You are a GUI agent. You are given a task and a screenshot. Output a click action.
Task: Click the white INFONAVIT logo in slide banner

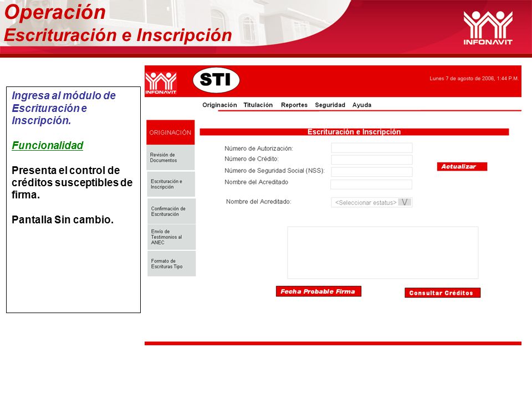coord(488,28)
